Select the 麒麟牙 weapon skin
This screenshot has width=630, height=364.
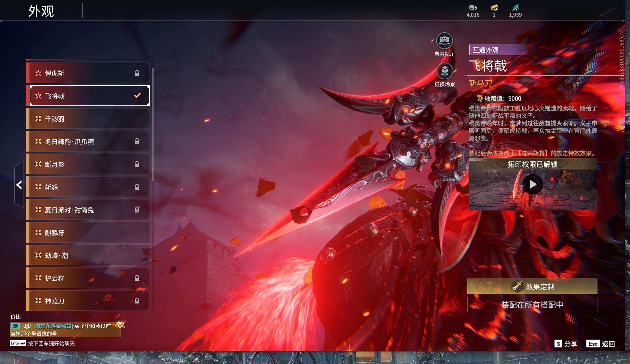pyautogui.click(x=88, y=233)
